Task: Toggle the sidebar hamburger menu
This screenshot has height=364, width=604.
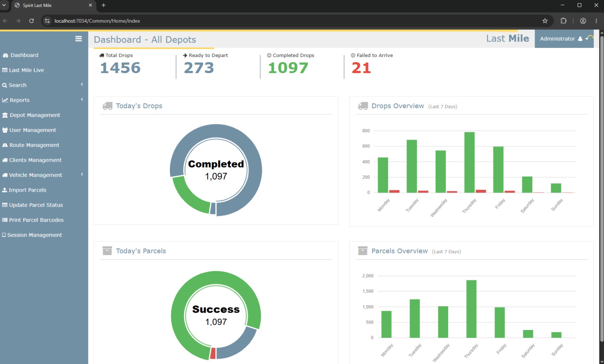Action: click(x=79, y=39)
